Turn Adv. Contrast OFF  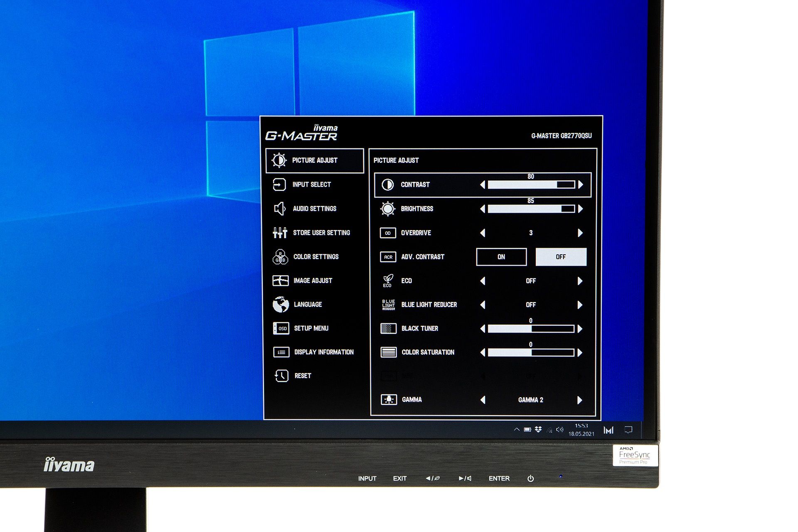pyautogui.click(x=561, y=257)
